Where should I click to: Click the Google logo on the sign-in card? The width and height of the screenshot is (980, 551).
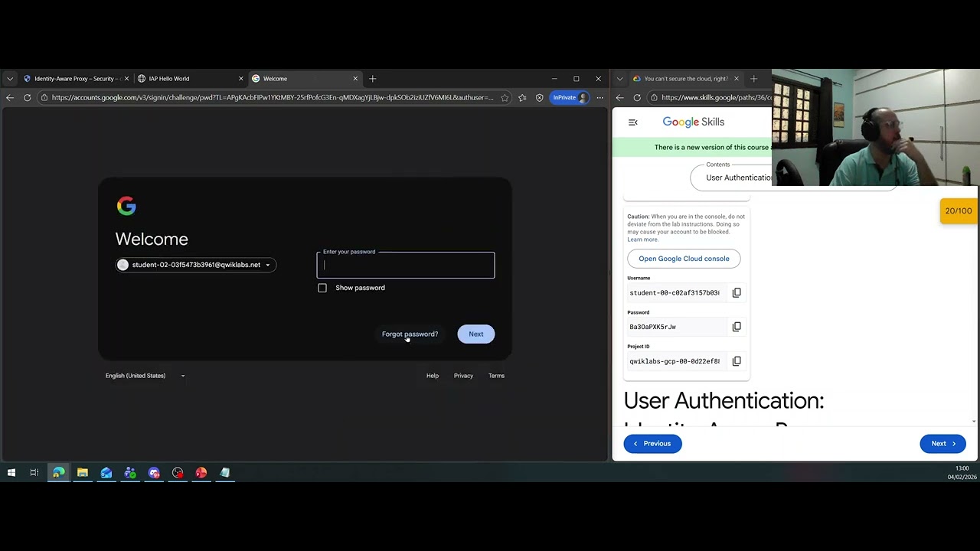(x=126, y=206)
